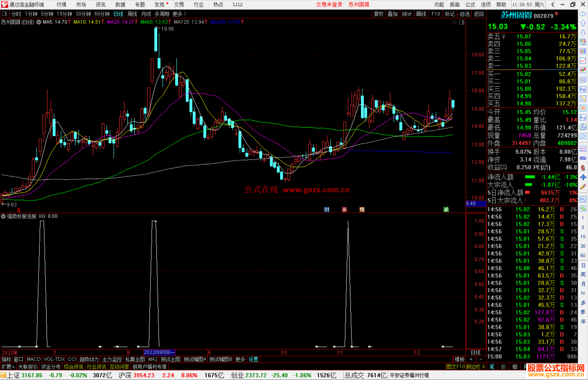Click the back arrow icon in right sidebar
Image resolution: width=588 pixels, height=380 pixels.
tap(583, 14)
